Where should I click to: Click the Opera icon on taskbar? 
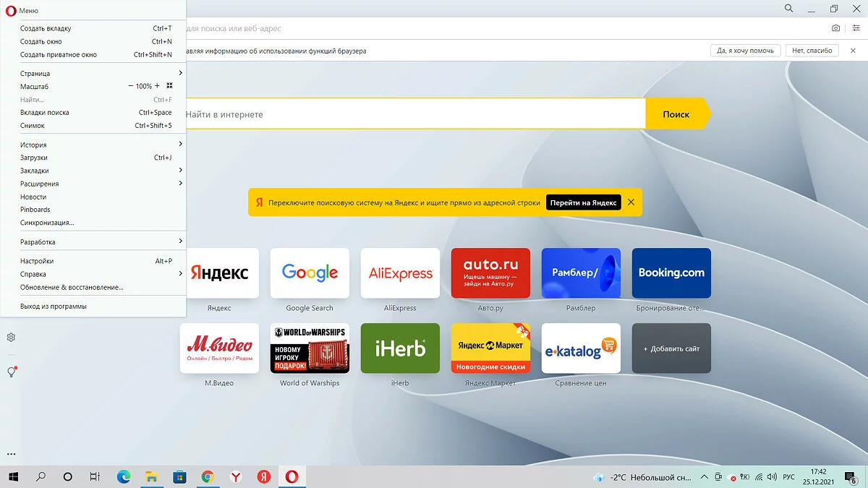pos(292,477)
